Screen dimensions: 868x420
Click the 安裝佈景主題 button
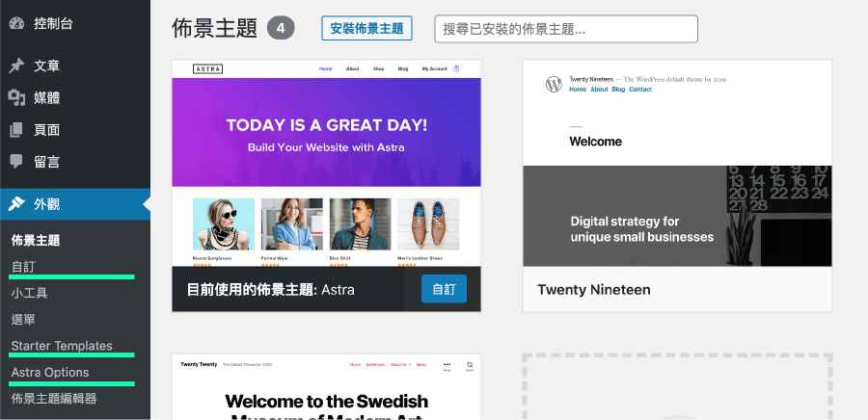tap(367, 29)
